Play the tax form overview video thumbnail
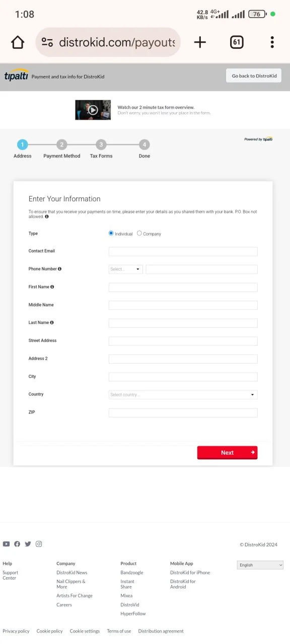This screenshot has width=290, height=644. click(x=93, y=110)
